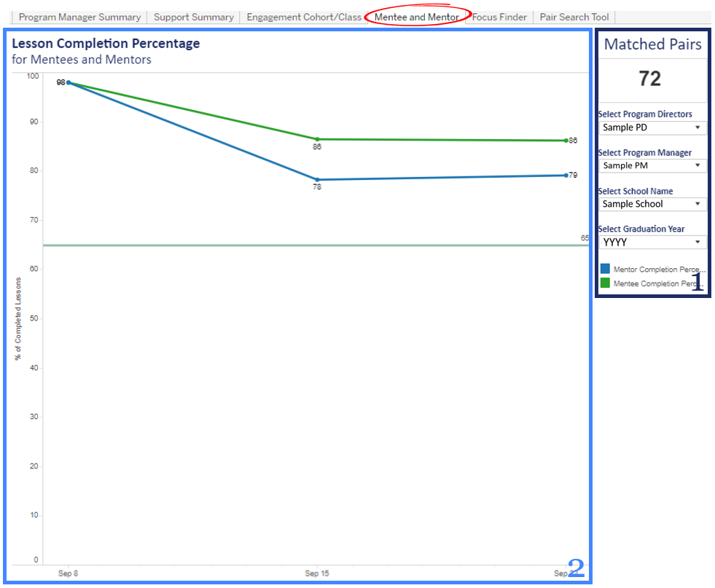Click the Select School Name filter label

tap(636, 191)
